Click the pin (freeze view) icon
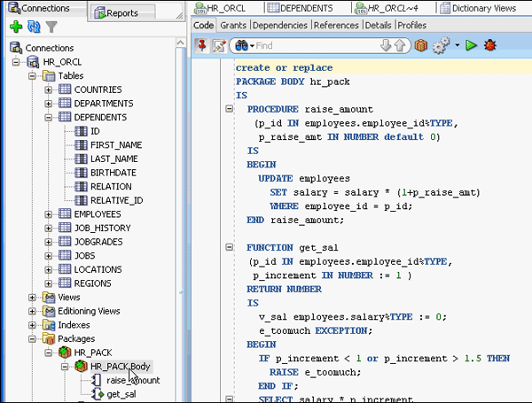 202,45
